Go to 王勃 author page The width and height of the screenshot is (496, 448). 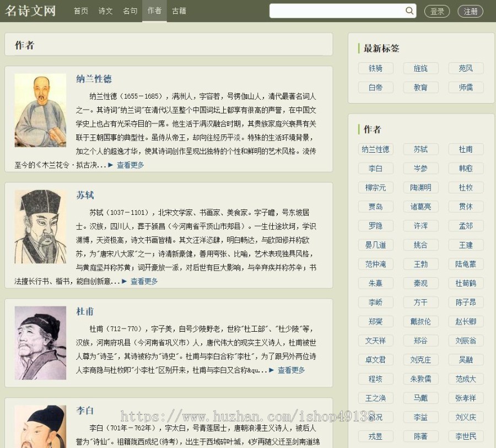(420, 264)
